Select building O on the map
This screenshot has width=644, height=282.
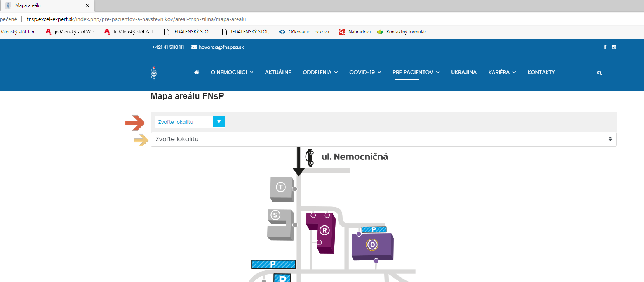pyautogui.click(x=372, y=246)
